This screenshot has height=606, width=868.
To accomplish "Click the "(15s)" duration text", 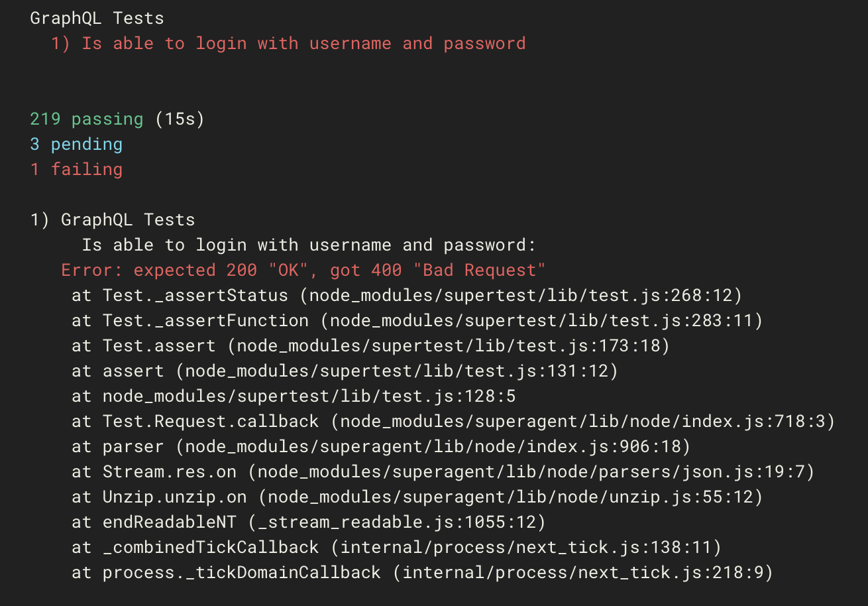I will (x=180, y=119).
